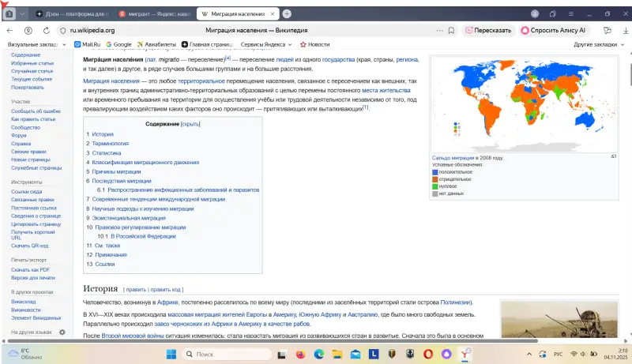Click the blue положительное legend swatch
The image size is (632, 364).
434,171
